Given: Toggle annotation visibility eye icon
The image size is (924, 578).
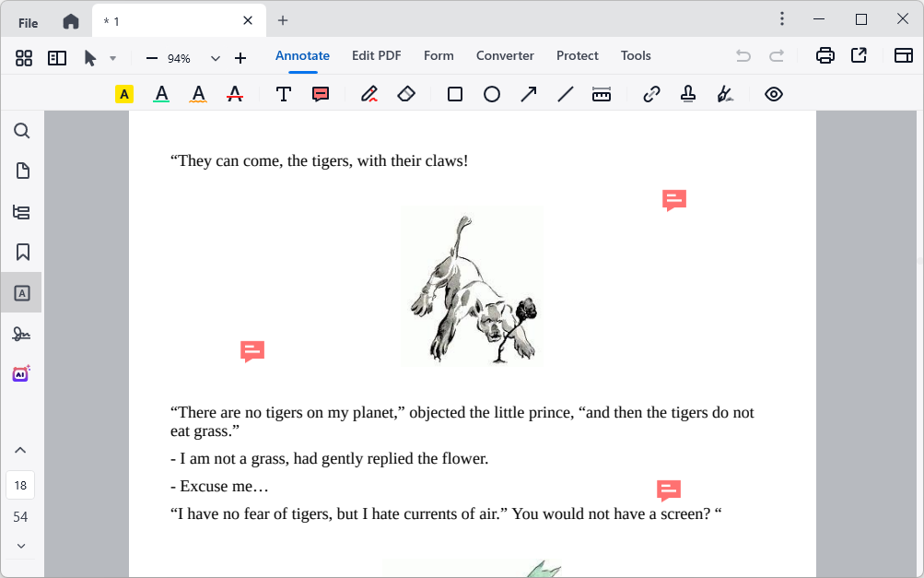Looking at the screenshot, I should coord(774,94).
